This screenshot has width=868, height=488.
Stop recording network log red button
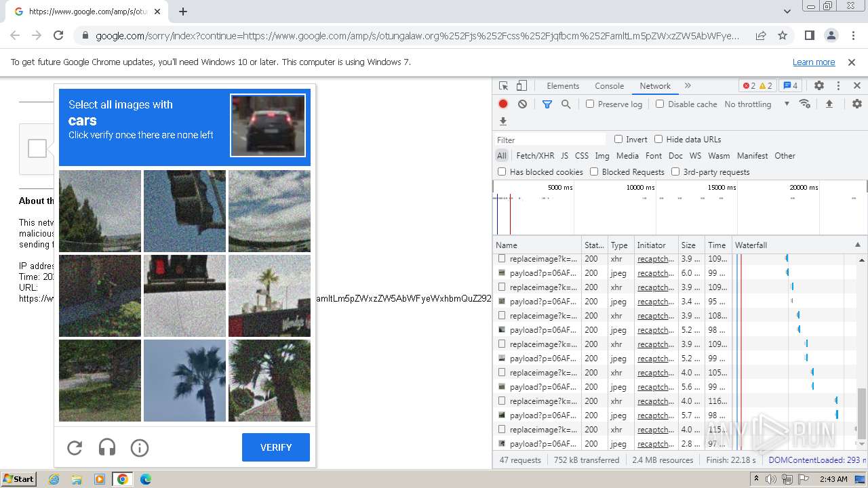(x=503, y=104)
